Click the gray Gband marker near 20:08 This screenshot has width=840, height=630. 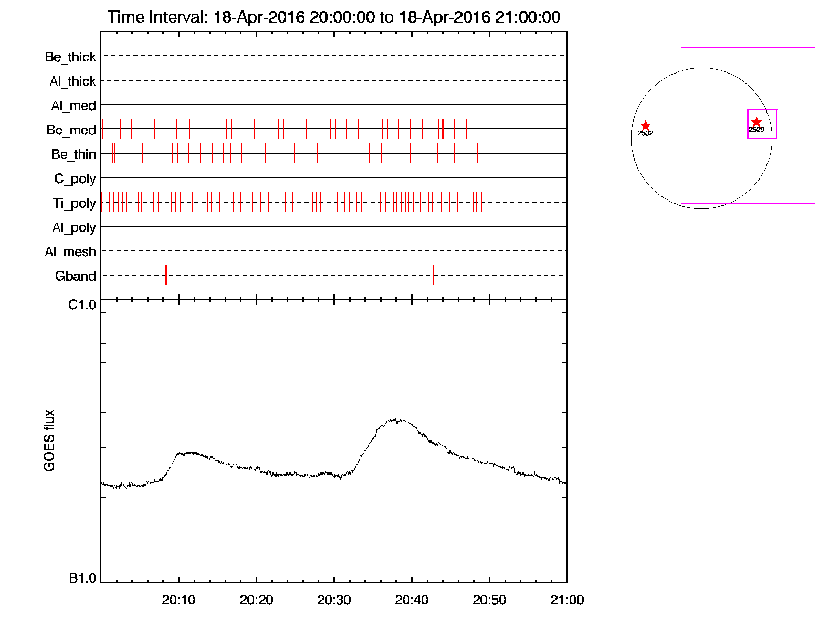166,275
